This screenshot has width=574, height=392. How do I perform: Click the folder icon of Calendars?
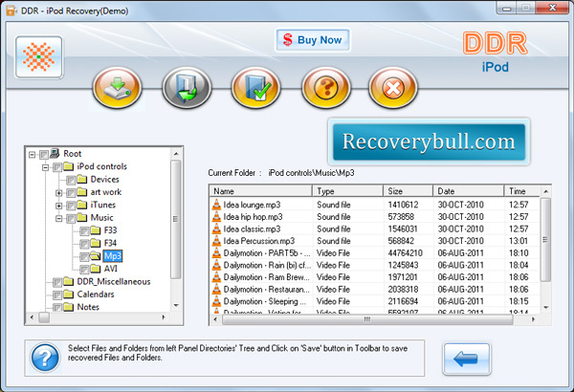point(69,294)
